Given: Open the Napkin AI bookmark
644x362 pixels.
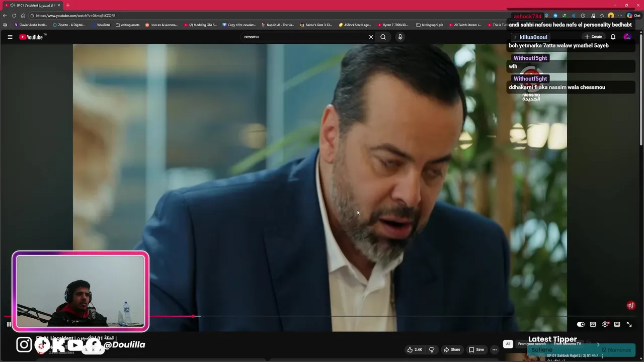Looking at the screenshot, I should click(x=278, y=25).
